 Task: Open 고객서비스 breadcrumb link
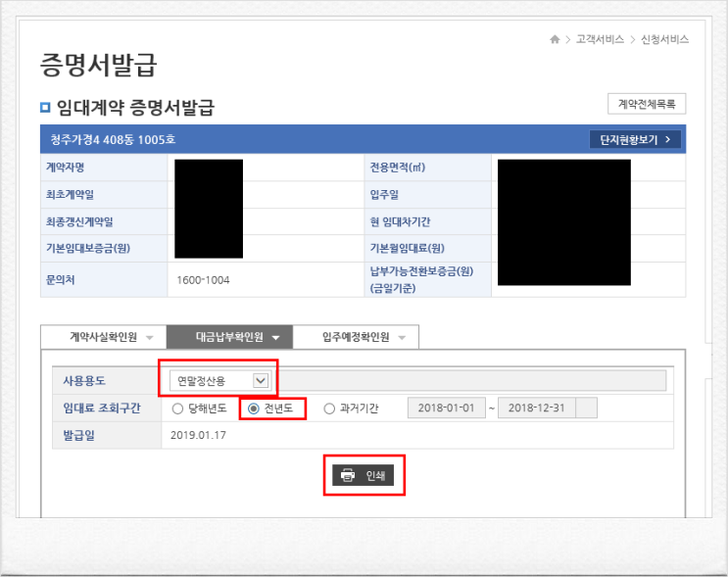(x=600, y=39)
